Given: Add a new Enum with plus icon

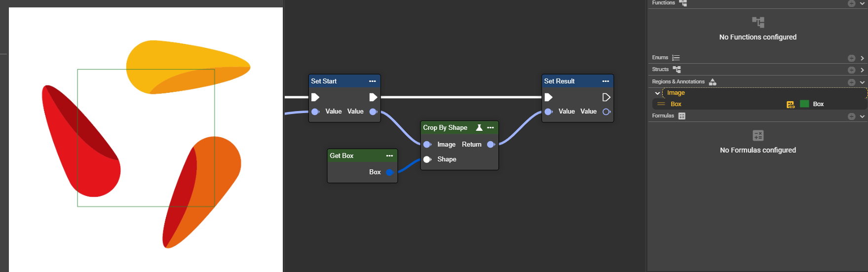Looking at the screenshot, I should pyautogui.click(x=851, y=58).
